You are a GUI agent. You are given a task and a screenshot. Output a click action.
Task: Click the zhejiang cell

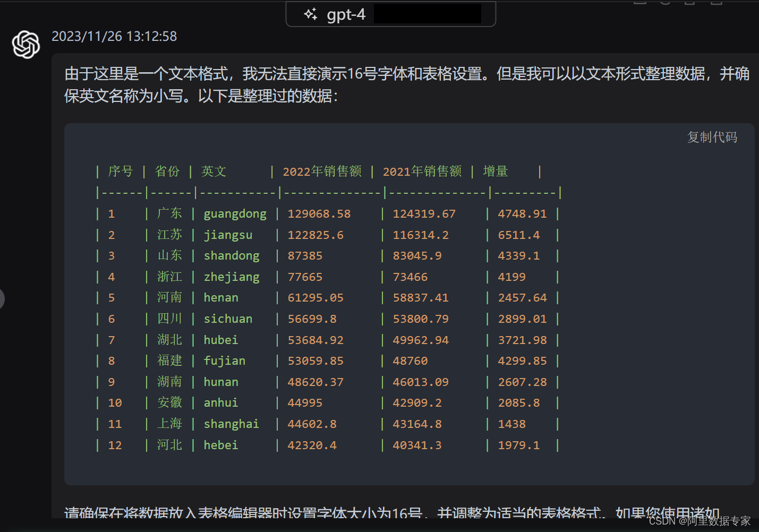(232, 277)
